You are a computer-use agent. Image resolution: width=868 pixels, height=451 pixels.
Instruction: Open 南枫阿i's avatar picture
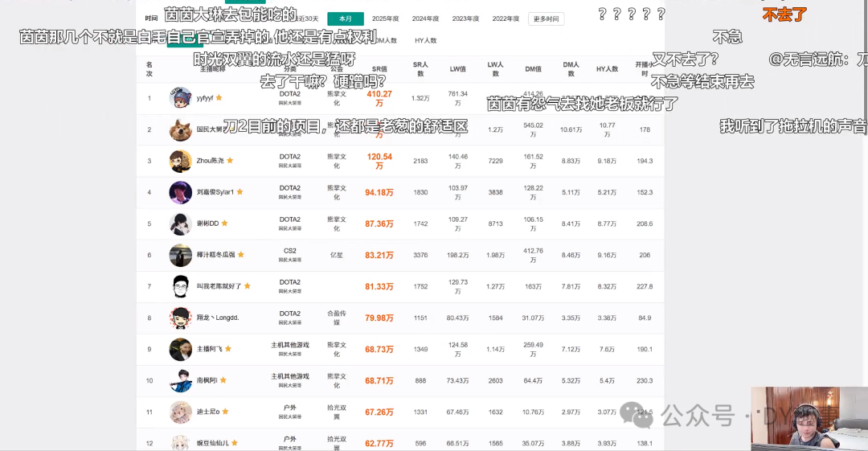pyautogui.click(x=181, y=380)
